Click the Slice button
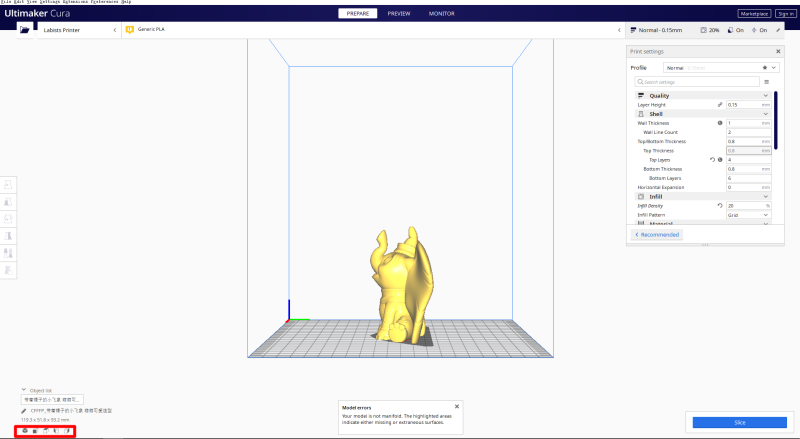The height and width of the screenshot is (439, 800). [739, 422]
